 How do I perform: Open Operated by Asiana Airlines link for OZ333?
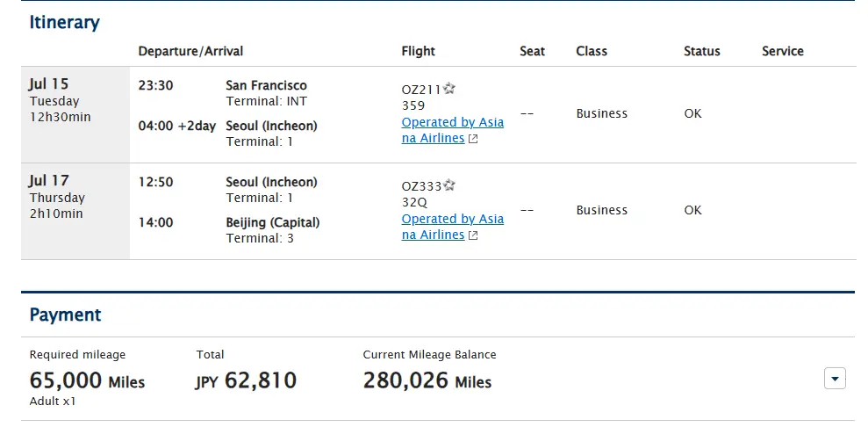click(x=453, y=227)
